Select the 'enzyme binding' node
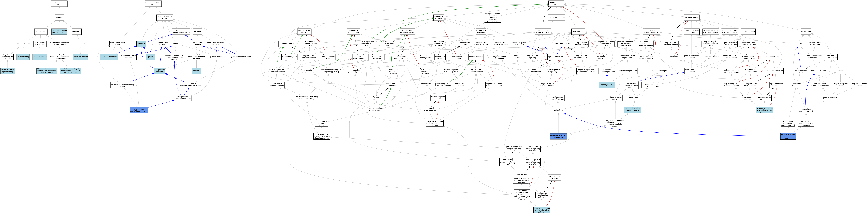This screenshot has width=868, height=214. [23, 44]
